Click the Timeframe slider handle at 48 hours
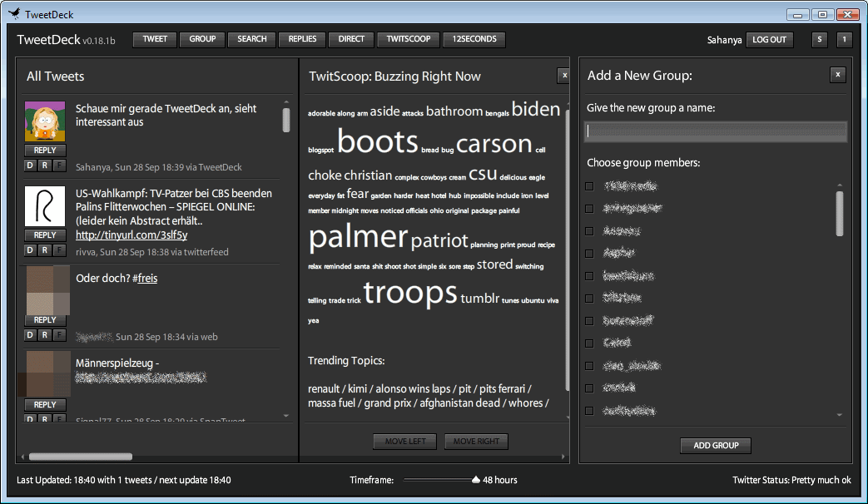868x504 pixels. click(475, 480)
